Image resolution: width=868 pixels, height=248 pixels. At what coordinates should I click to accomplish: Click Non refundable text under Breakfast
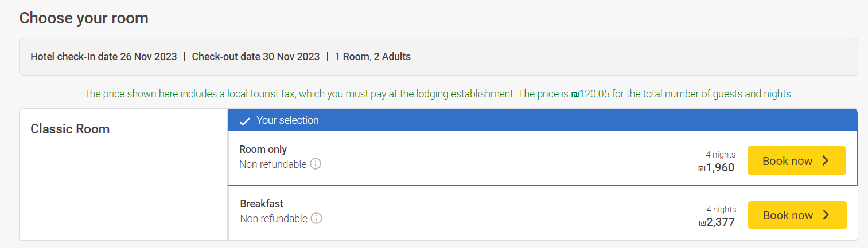(x=274, y=219)
